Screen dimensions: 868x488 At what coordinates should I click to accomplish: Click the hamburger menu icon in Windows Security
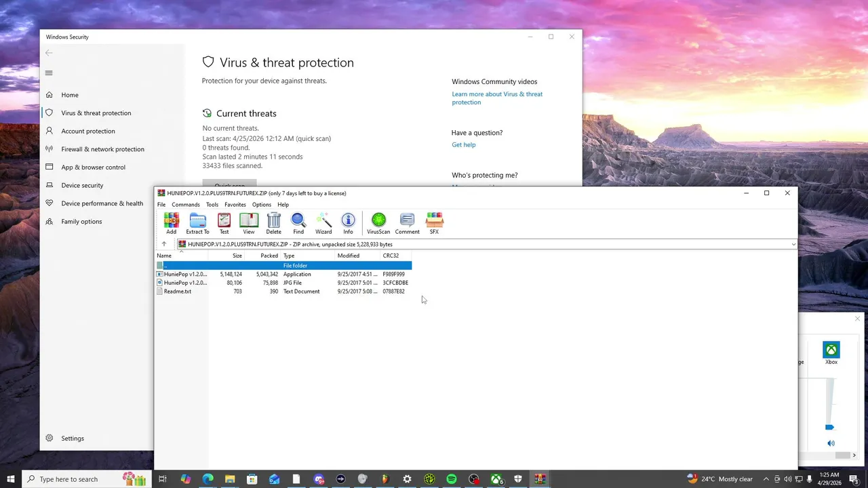49,73
